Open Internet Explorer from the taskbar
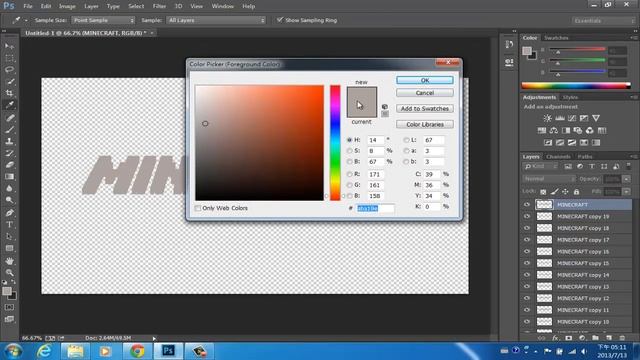 pos(44,351)
